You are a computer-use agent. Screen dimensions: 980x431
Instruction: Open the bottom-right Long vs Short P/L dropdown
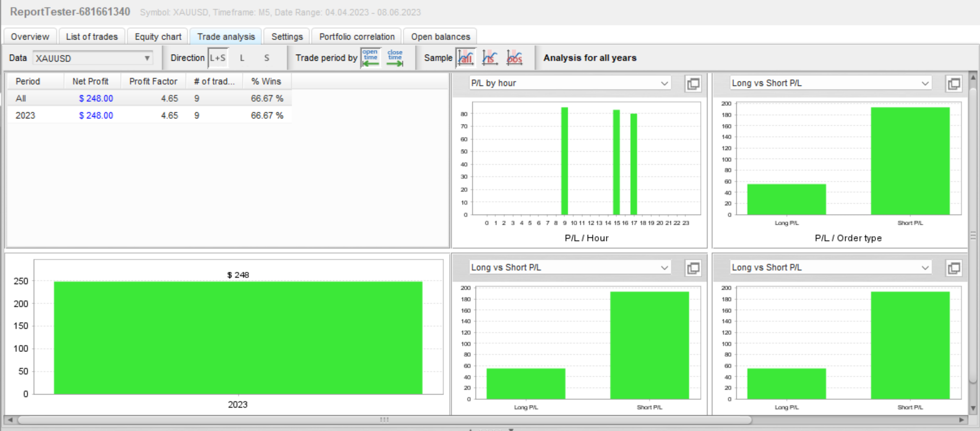pyautogui.click(x=830, y=267)
